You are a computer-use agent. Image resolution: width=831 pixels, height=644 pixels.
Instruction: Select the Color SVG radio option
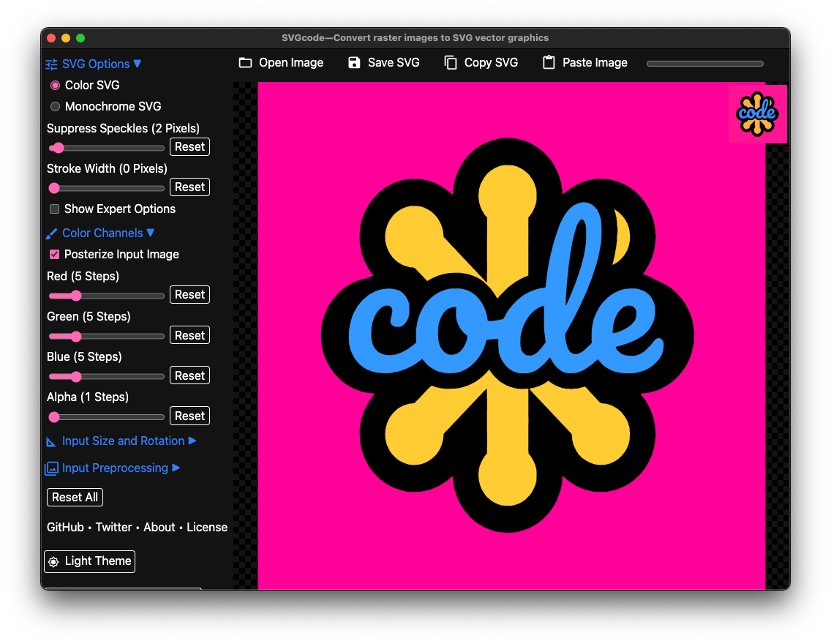click(55, 86)
